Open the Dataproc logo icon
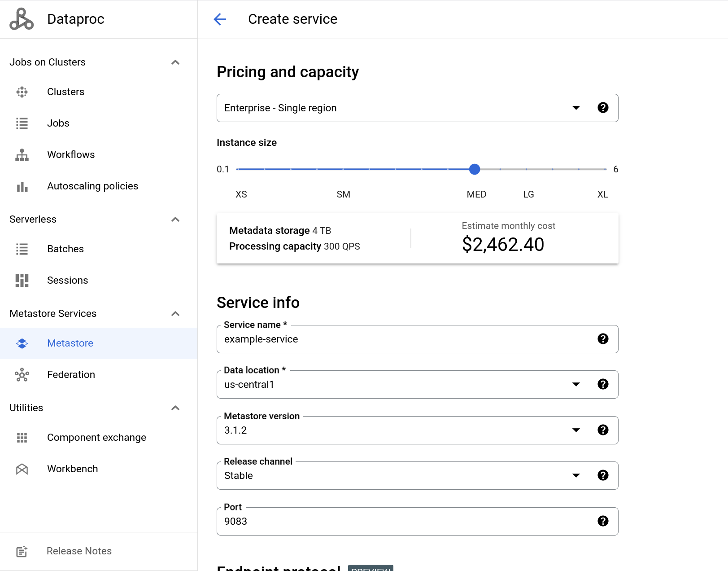 pyautogui.click(x=22, y=19)
